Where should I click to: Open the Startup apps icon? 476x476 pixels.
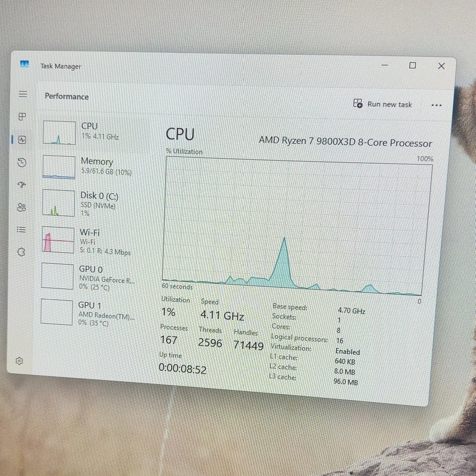(22, 185)
